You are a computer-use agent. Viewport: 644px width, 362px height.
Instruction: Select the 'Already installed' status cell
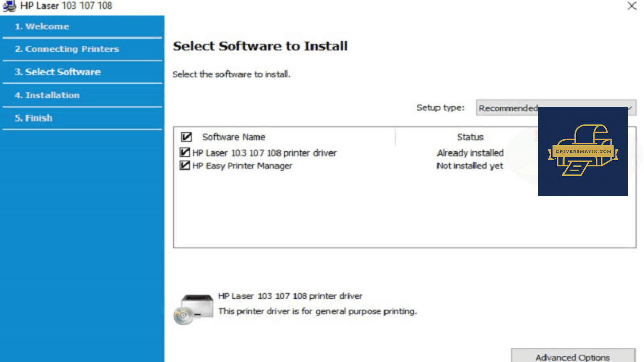(470, 153)
